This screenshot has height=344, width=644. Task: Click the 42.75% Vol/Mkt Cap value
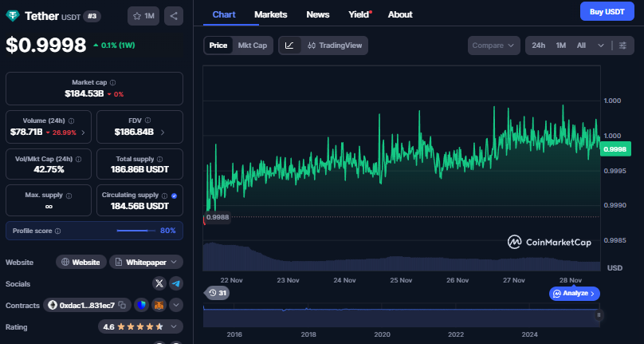coord(49,169)
